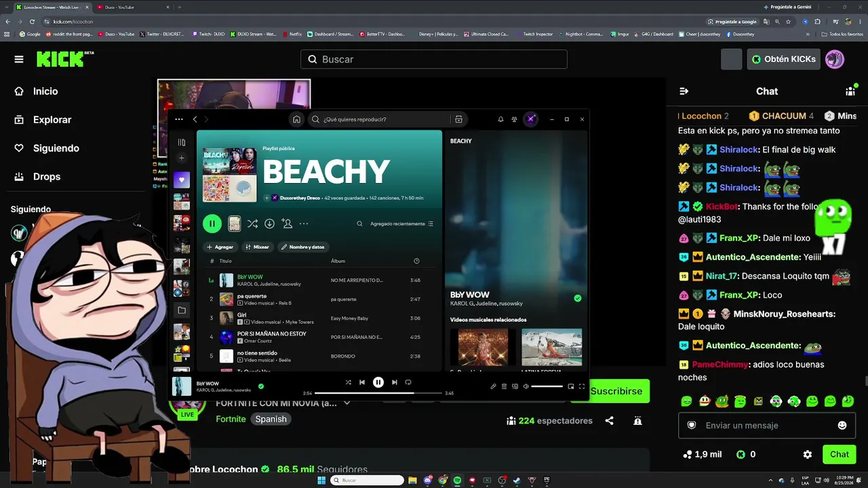Open Spotify profile avatar
The height and width of the screenshot is (488, 868).
(531, 119)
